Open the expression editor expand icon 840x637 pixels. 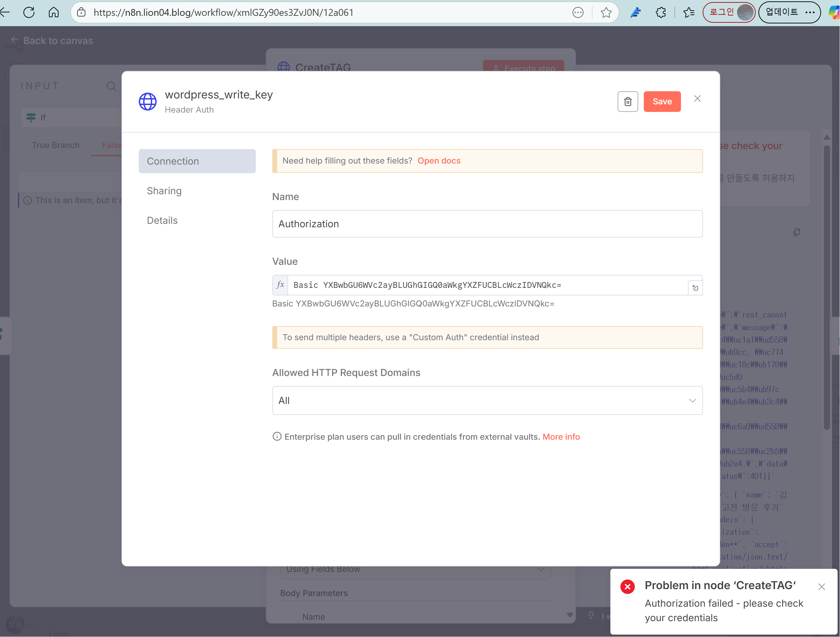pos(695,288)
